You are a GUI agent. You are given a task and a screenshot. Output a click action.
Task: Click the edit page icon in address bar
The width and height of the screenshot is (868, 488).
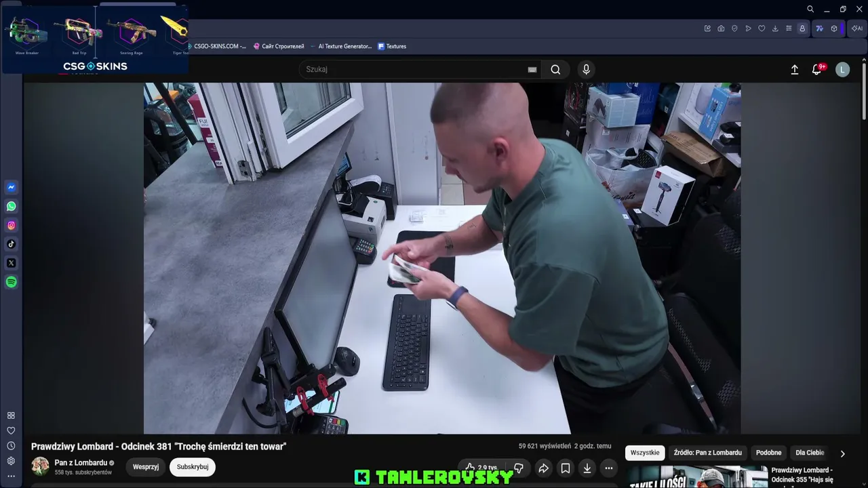(707, 28)
